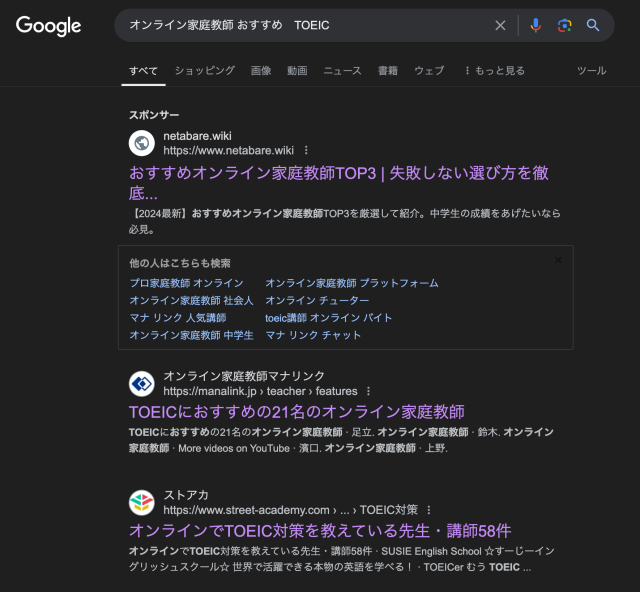Click the street-academy.com › TOEIC対策 URL
Viewport: 640px width, 592px height.
click(291, 510)
